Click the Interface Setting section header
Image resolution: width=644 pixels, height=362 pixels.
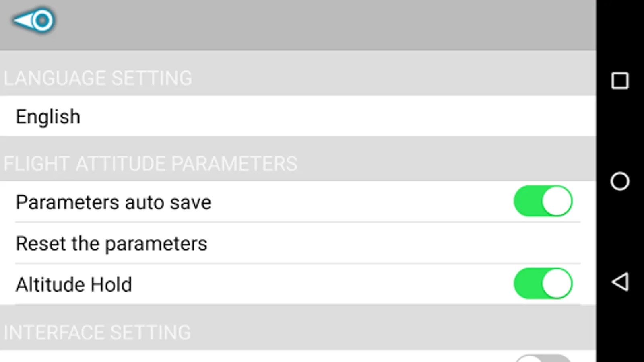point(97,333)
